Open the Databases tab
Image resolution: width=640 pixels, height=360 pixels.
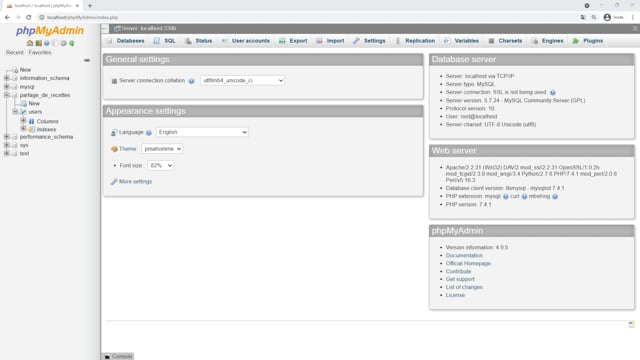click(125, 41)
